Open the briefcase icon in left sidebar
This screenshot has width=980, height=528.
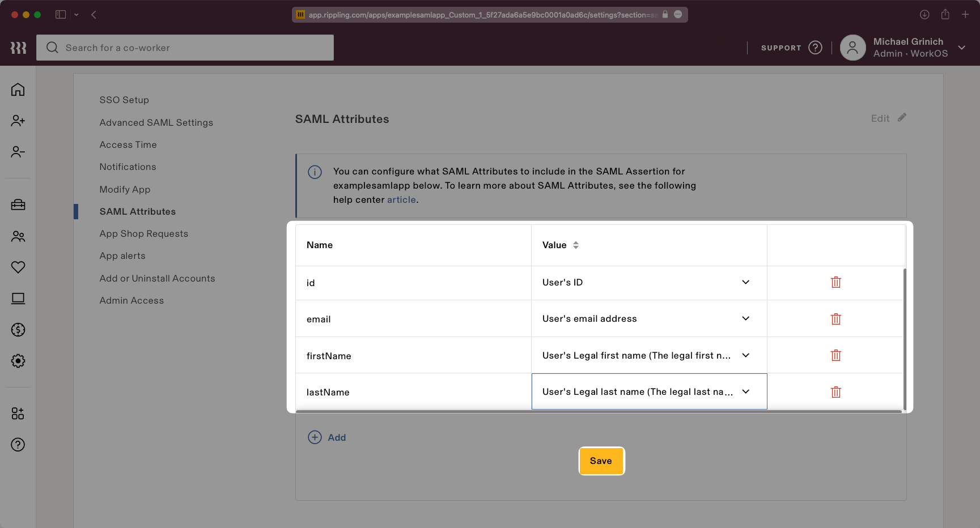18,205
